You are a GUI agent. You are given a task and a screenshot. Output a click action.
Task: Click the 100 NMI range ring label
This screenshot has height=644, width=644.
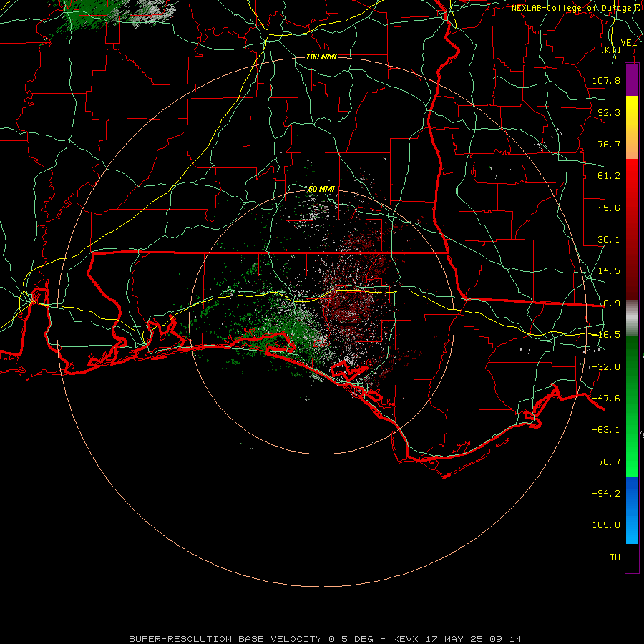[x=321, y=57]
